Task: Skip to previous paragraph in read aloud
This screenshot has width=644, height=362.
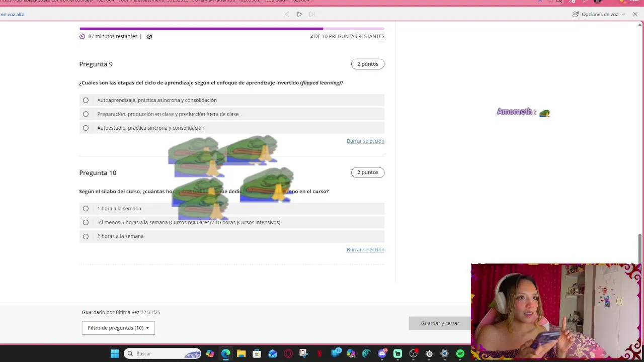Action: click(287, 14)
